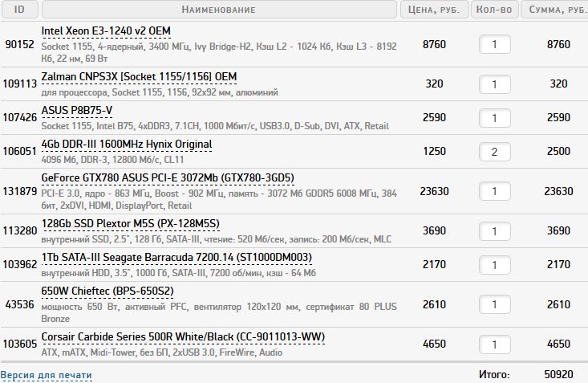
Task: Edit quantity field for Zalman CNPS3X row
Action: pyautogui.click(x=494, y=84)
